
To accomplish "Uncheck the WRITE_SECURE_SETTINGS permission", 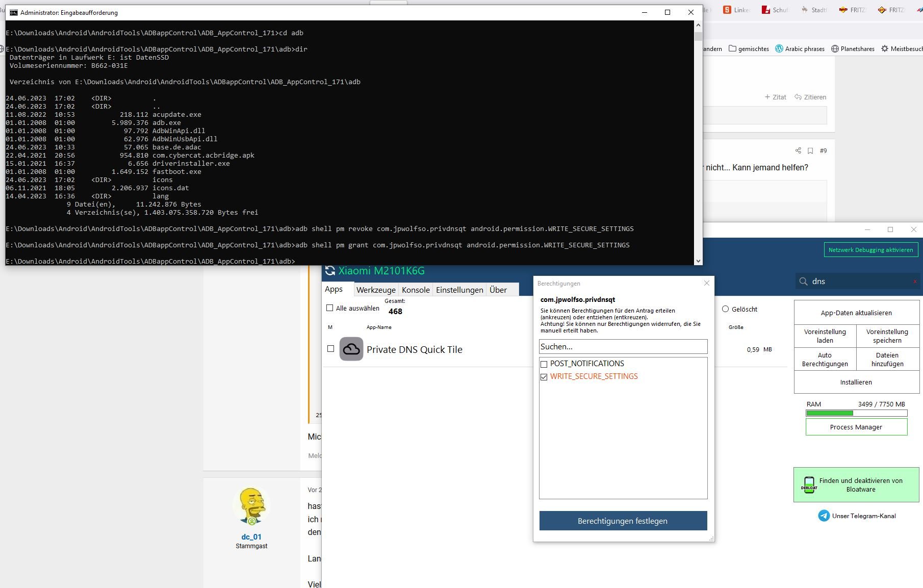I will click(544, 377).
